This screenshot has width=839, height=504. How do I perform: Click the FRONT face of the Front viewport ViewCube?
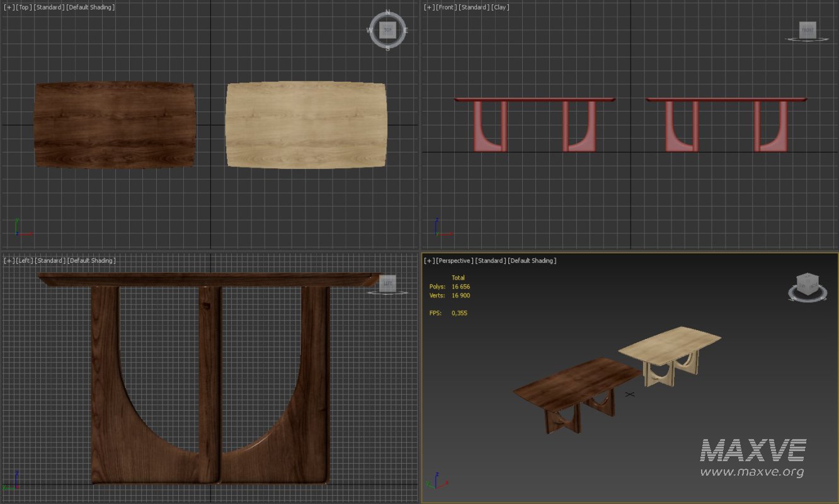click(807, 29)
